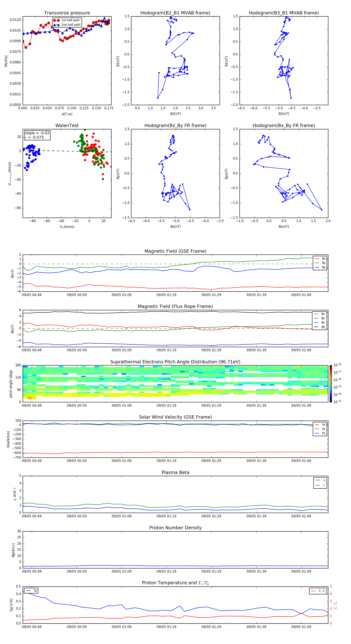Click "09/05 01:49" tick under Proton Temperature plot
This screenshot has height=644, width=351.
301,627
